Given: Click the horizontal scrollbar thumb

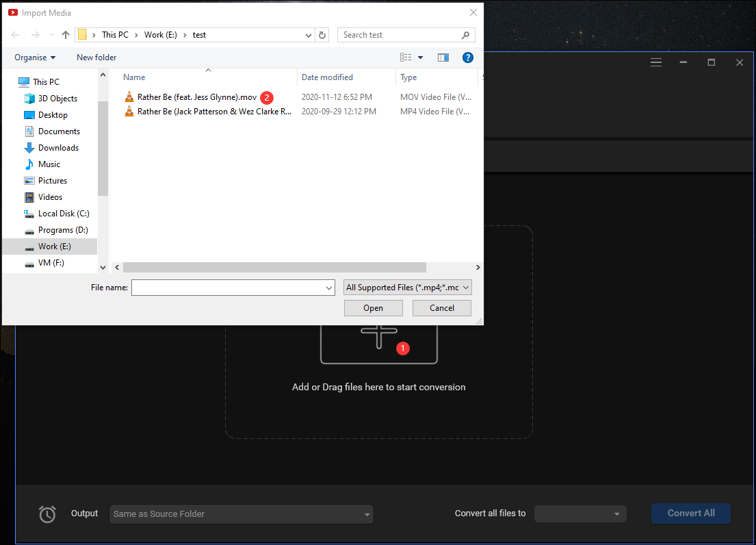Looking at the screenshot, I should (274, 267).
